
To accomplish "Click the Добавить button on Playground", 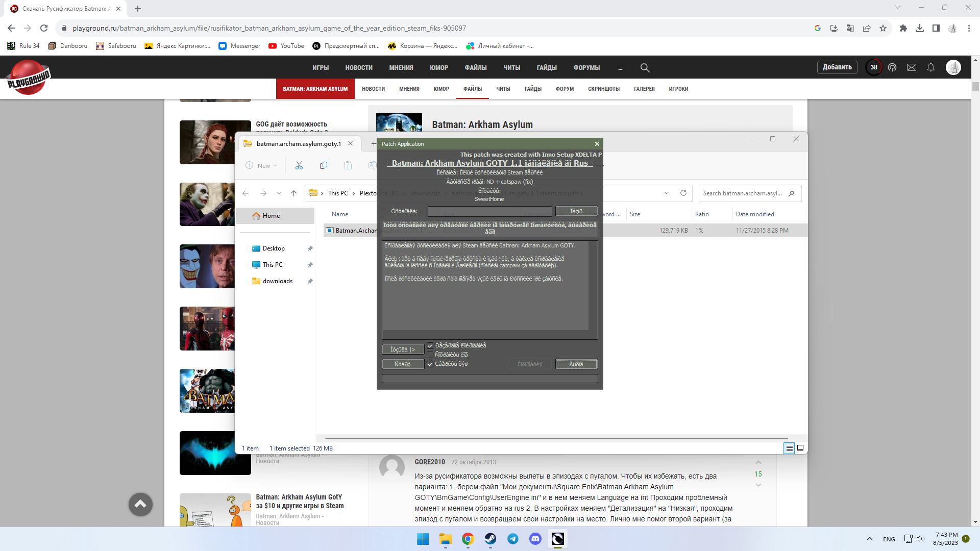I will 837,67.
